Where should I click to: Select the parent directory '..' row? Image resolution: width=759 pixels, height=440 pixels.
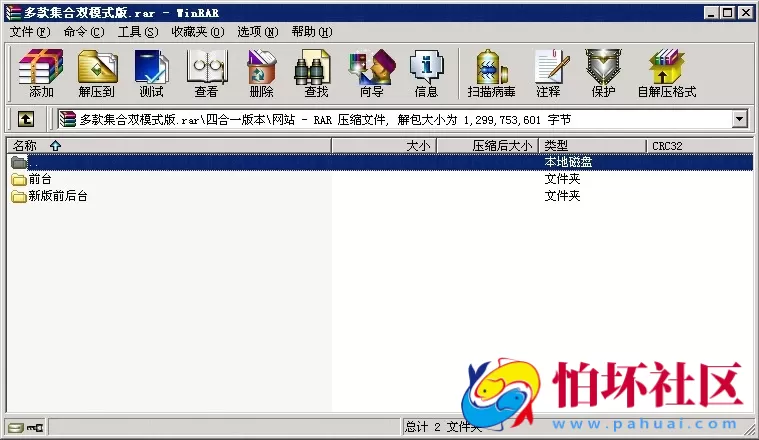coord(380,162)
